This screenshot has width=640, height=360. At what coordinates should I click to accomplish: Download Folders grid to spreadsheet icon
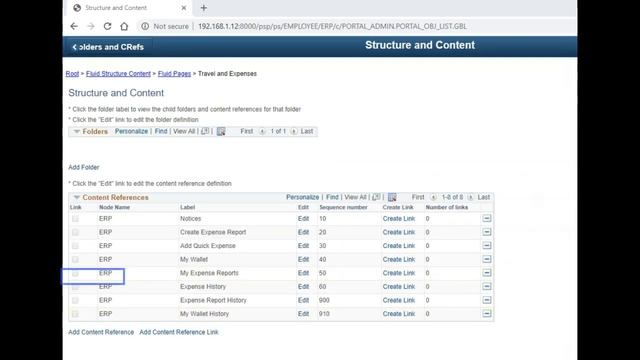pyautogui.click(x=221, y=131)
